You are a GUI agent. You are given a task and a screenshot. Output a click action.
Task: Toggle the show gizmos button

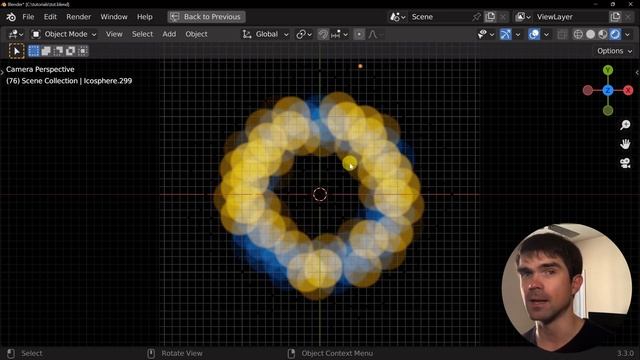tap(506, 34)
